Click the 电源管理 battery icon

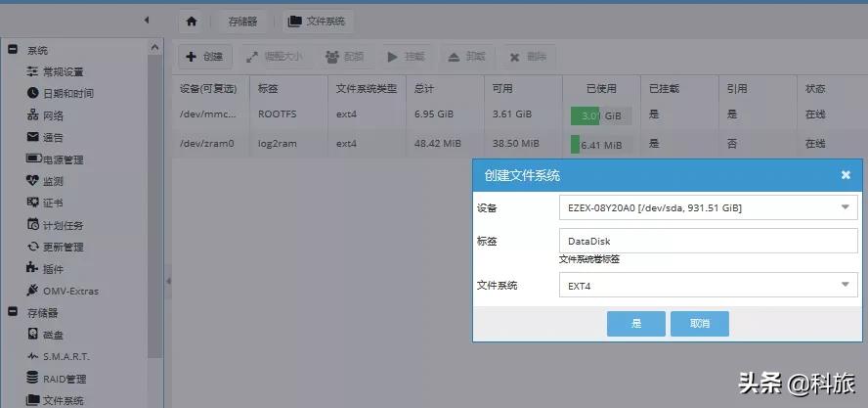(34, 159)
